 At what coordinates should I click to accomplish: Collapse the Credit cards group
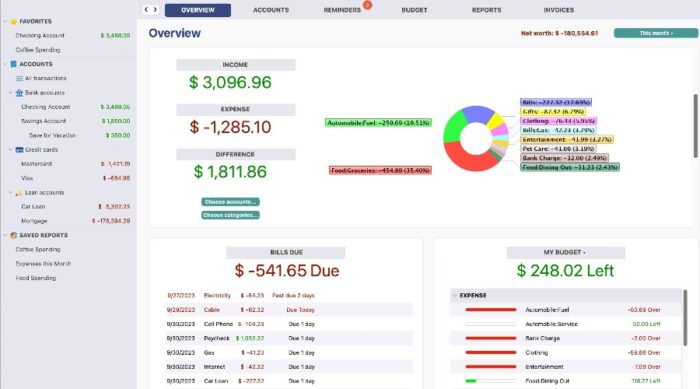point(11,150)
